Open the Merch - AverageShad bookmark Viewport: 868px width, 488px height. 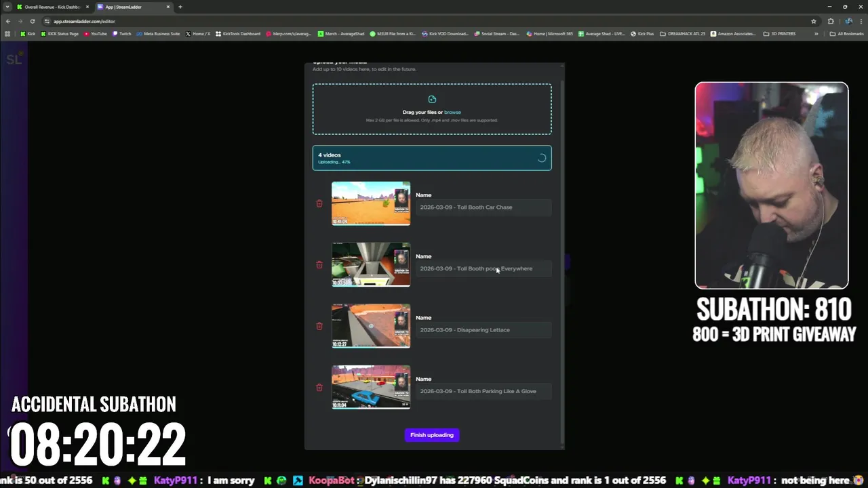point(341,33)
